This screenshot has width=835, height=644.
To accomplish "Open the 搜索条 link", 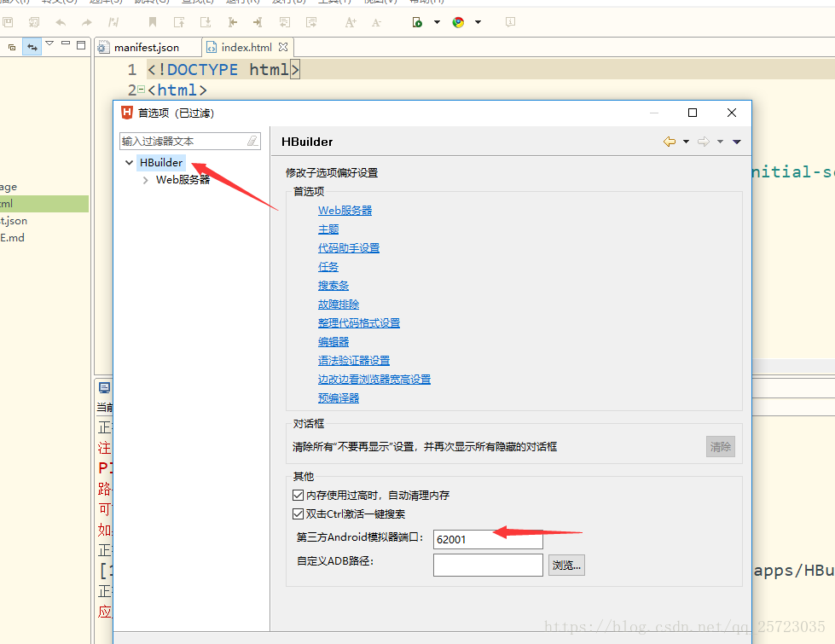I will (333, 286).
